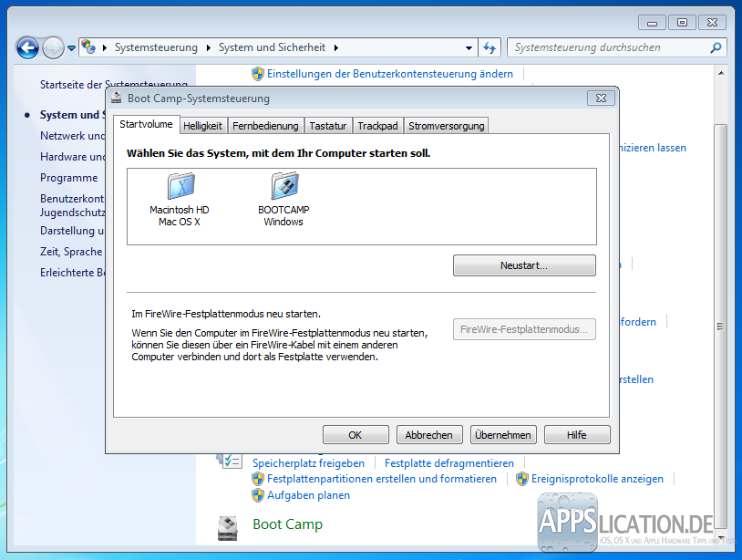Confirm with the OK button
The height and width of the screenshot is (560, 742).
(x=355, y=435)
